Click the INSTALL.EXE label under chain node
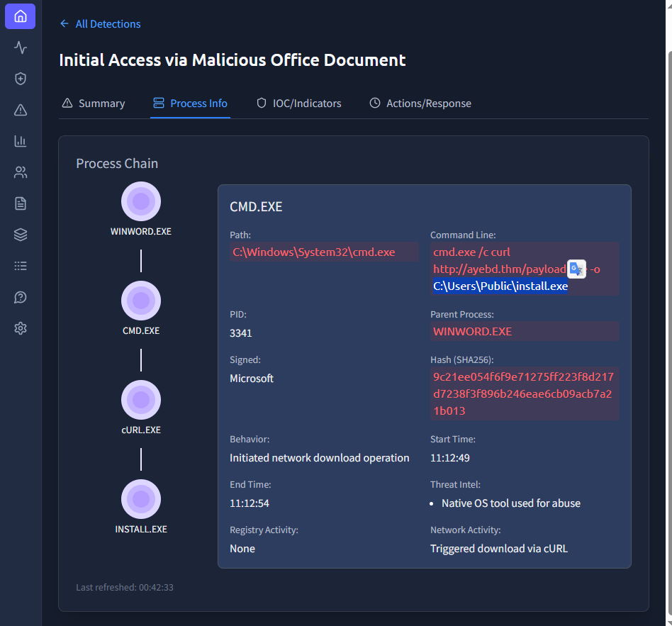The image size is (672, 626). (141, 530)
